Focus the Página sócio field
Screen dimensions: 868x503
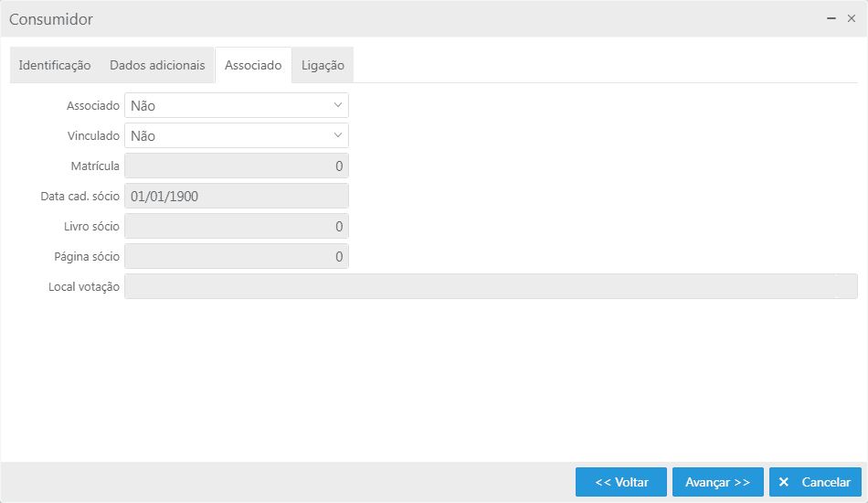point(237,256)
